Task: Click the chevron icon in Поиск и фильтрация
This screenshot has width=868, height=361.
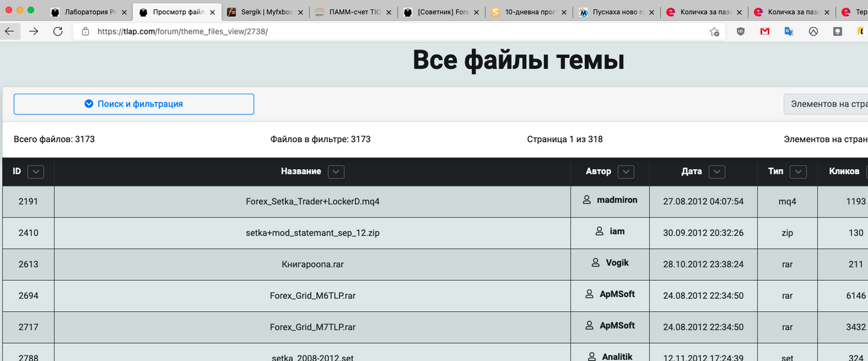Action: (89, 104)
